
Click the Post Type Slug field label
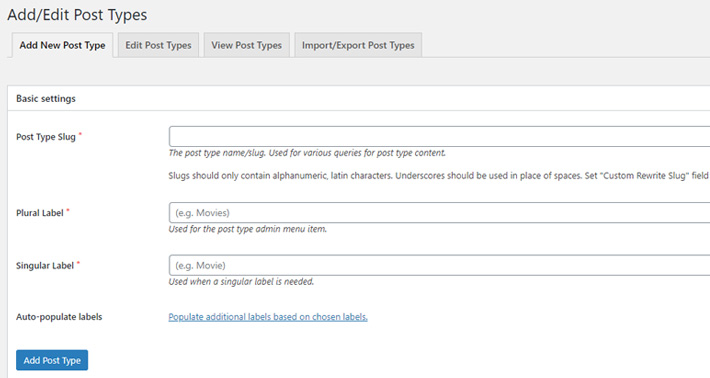point(46,137)
